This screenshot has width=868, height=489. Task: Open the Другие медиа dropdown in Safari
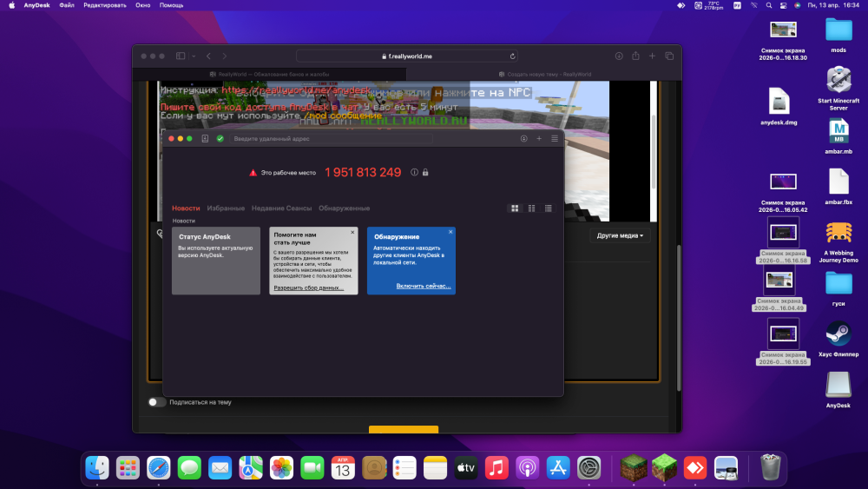click(x=620, y=235)
